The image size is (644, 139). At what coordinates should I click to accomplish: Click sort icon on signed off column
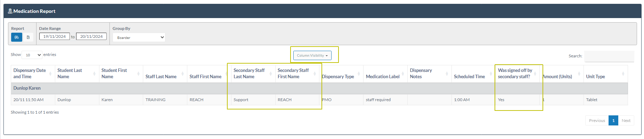click(x=535, y=74)
